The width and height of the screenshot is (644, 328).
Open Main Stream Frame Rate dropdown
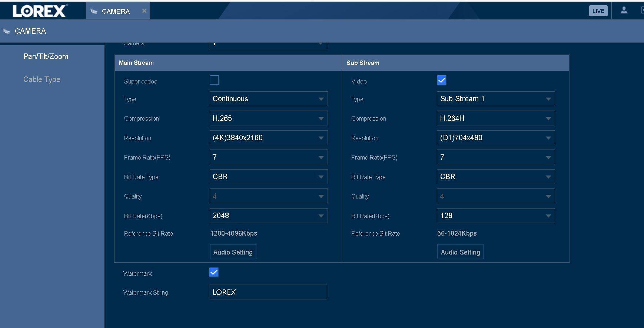coord(268,157)
